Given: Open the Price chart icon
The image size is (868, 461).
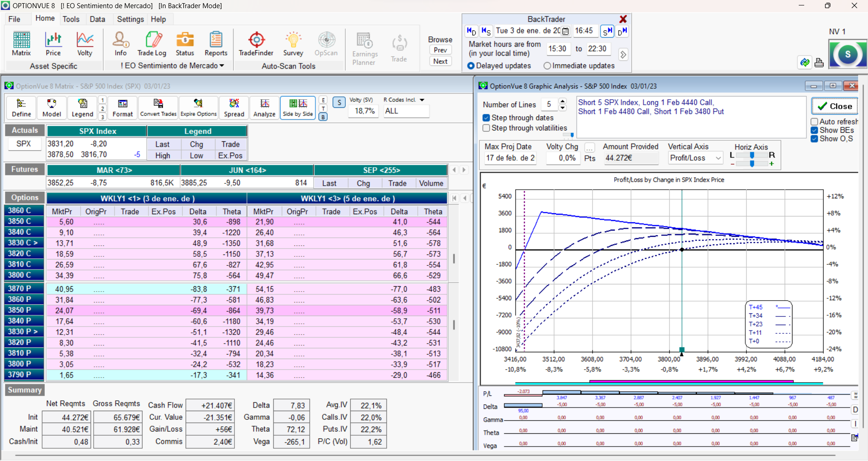Looking at the screenshot, I should pyautogui.click(x=53, y=44).
